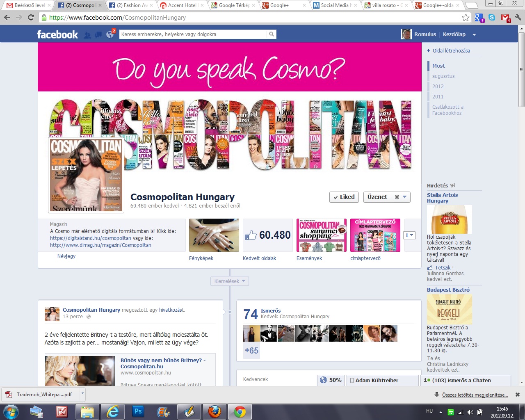Select 2011 in the timeline navigation
The height and width of the screenshot is (420, 525).
pyautogui.click(x=438, y=97)
